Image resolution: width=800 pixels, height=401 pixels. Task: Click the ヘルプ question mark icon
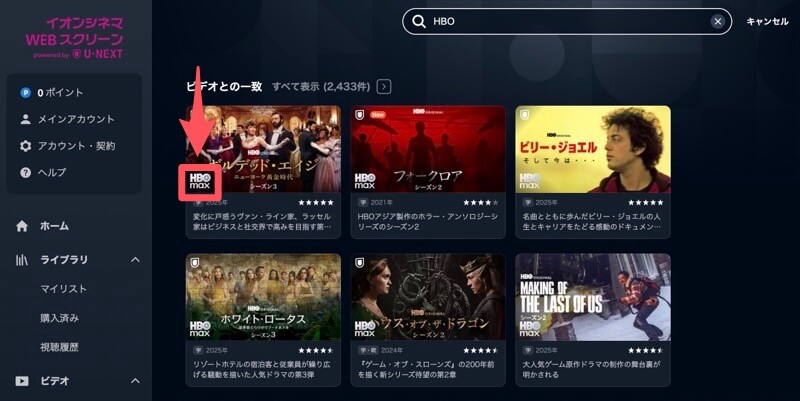tap(25, 172)
